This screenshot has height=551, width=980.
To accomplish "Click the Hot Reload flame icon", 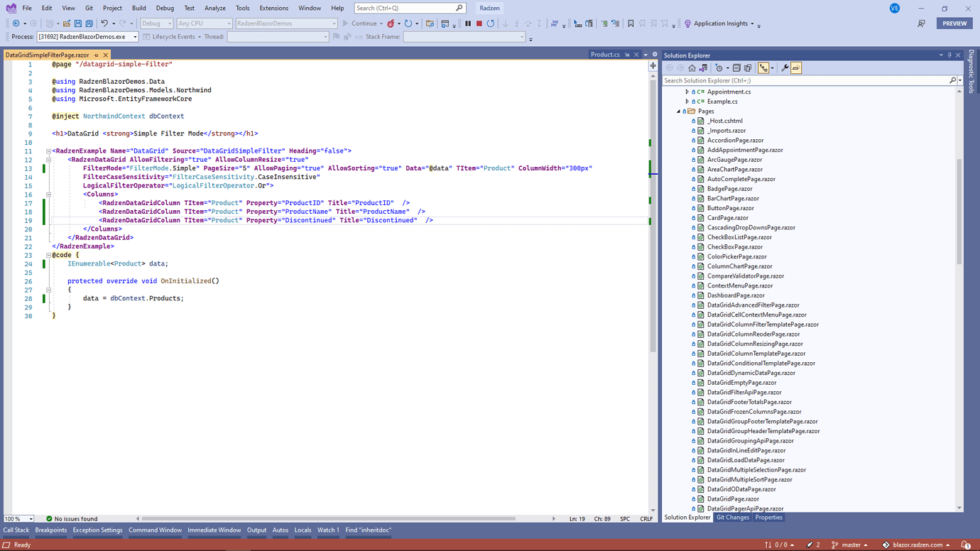I will click(391, 23).
